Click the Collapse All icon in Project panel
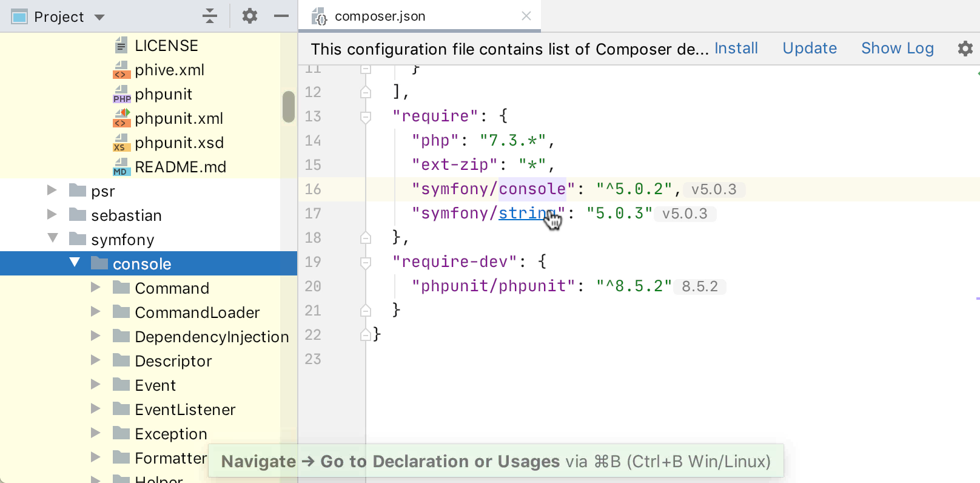This screenshot has height=483, width=980. 210,16
